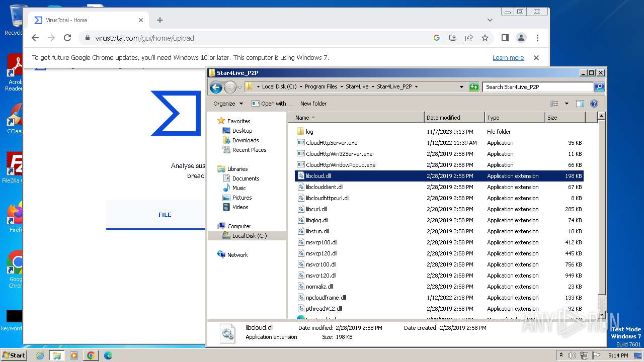The image size is (644, 362).
Task: Sort by Type column header
Action: (515, 118)
